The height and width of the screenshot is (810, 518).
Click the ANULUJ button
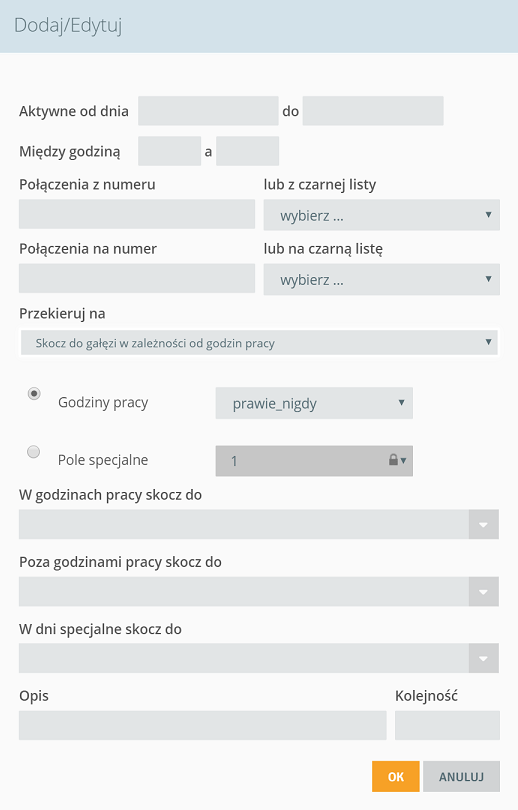tap(461, 776)
